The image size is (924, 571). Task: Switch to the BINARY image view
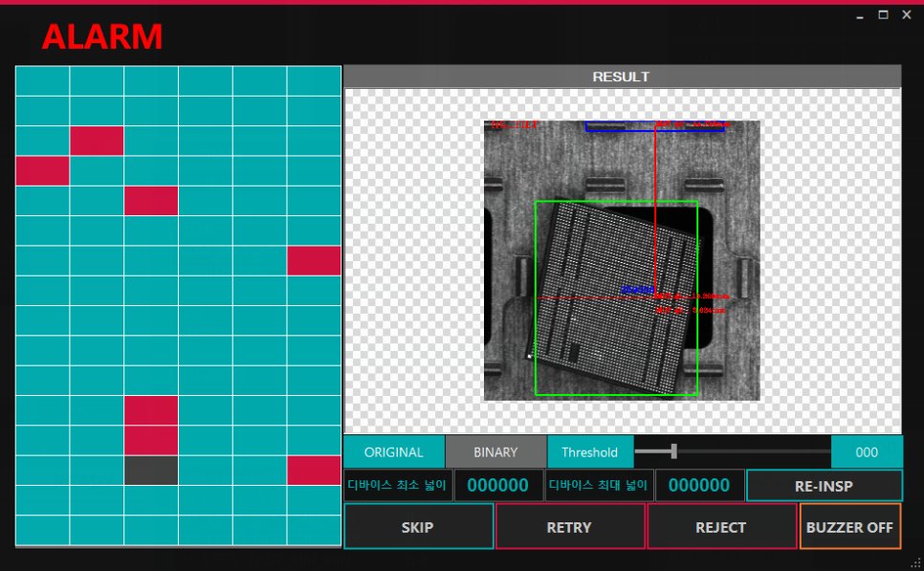pos(495,452)
